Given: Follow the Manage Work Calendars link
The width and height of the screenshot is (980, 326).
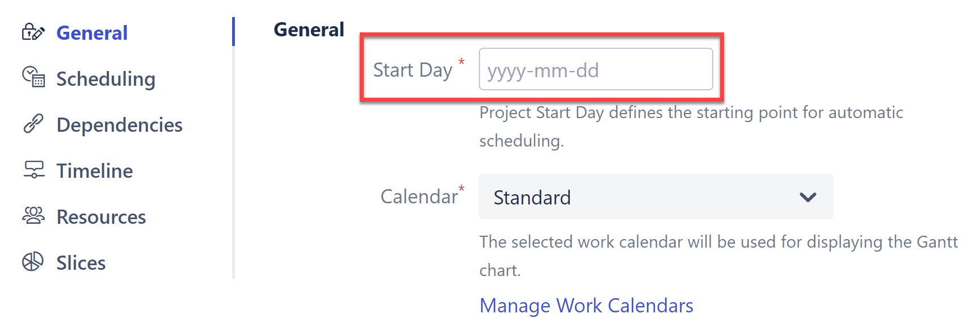Looking at the screenshot, I should [586, 306].
